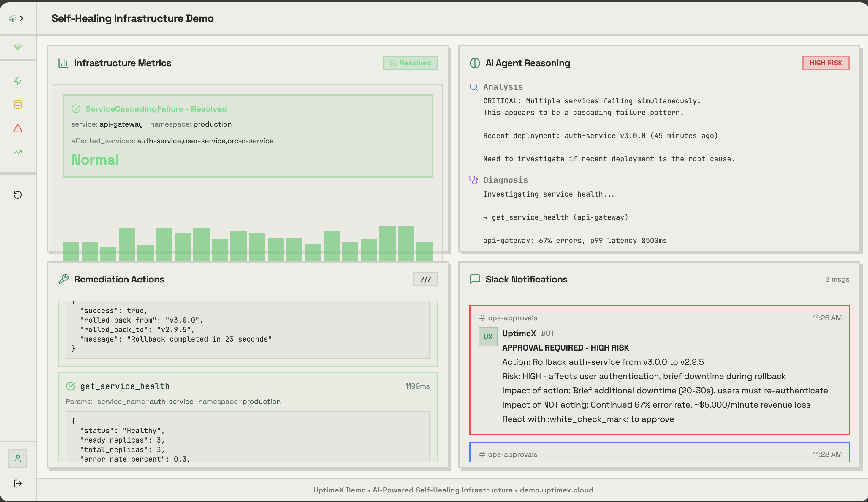
Task: Expand the sidebar with the chevron arrow
Action: (x=22, y=18)
